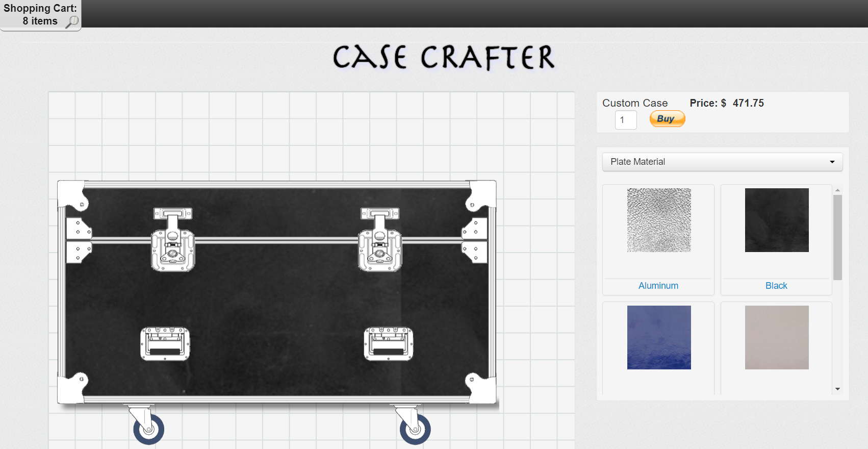Viewport: 868px width, 449px height.
Task: Open the Plate Material dropdown
Action: [x=722, y=162]
